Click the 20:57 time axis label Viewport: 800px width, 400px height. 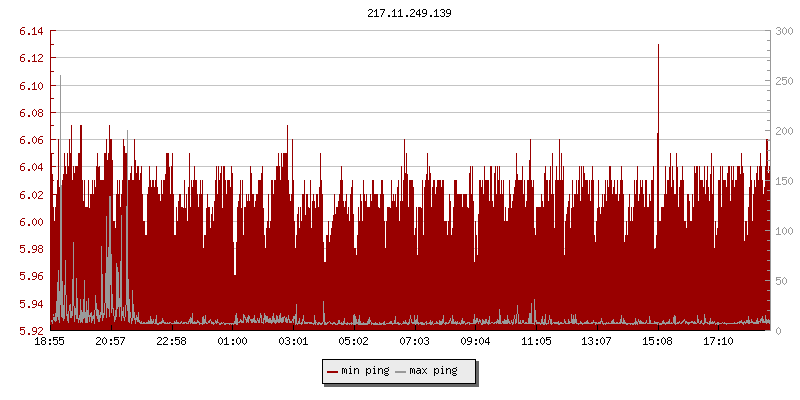click(111, 342)
